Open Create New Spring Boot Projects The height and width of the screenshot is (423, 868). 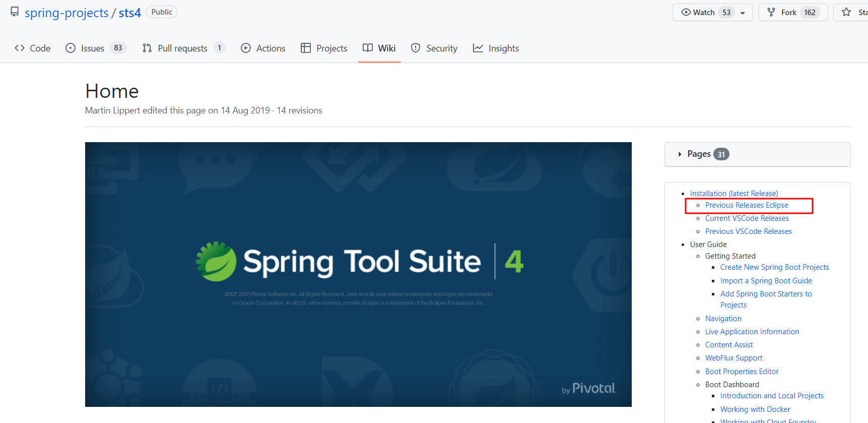coord(774,267)
